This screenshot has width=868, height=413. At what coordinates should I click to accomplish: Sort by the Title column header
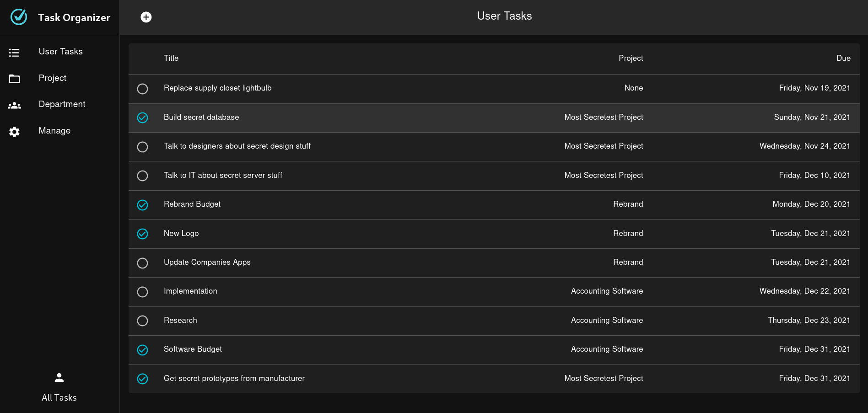click(x=171, y=58)
